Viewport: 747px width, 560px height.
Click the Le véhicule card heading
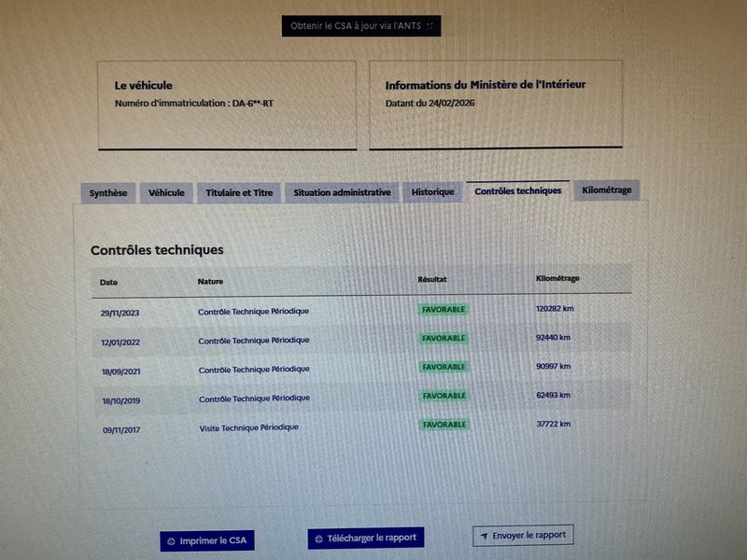(144, 86)
